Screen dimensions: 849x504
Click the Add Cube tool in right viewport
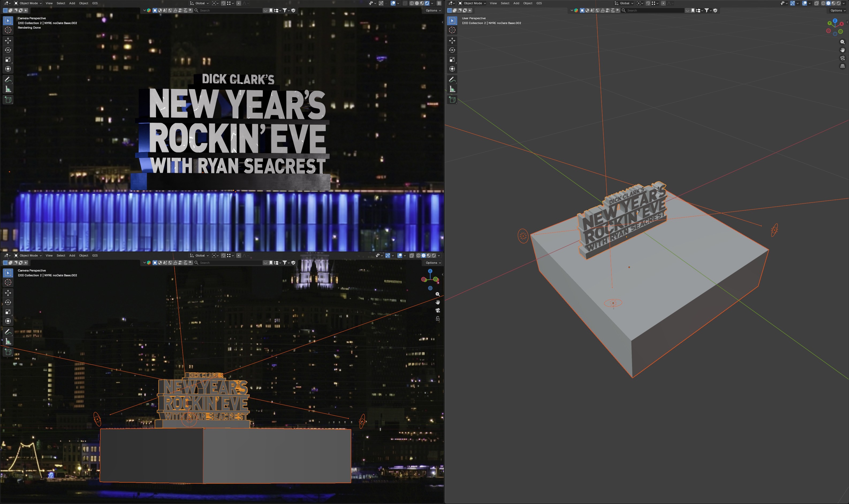click(452, 100)
